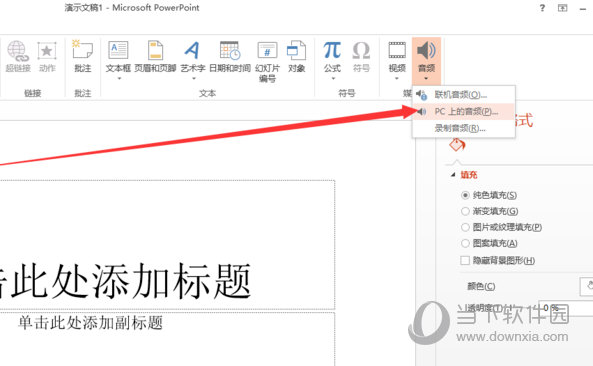This screenshot has width=593, height=366.
Task: Click the Text Box (文本框) icon
Action: 118,50
